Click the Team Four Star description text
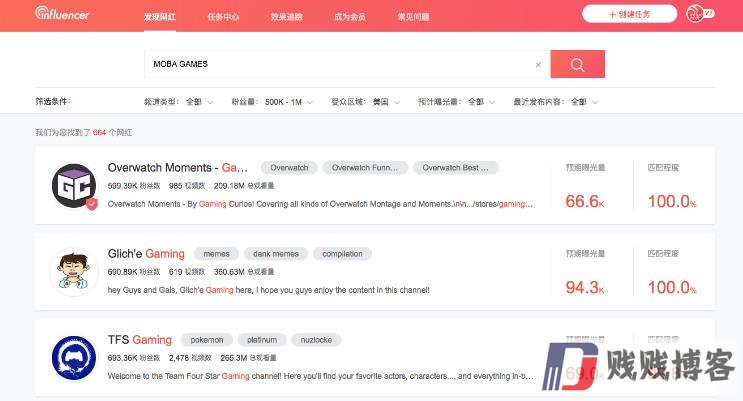The height and width of the screenshot is (401, 743). coord(320,376)
